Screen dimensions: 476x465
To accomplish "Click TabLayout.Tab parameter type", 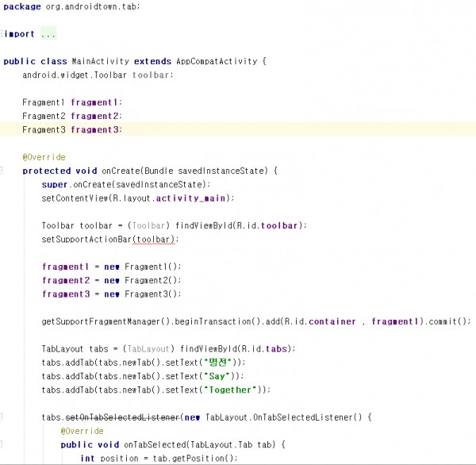I will click(221, 444).
